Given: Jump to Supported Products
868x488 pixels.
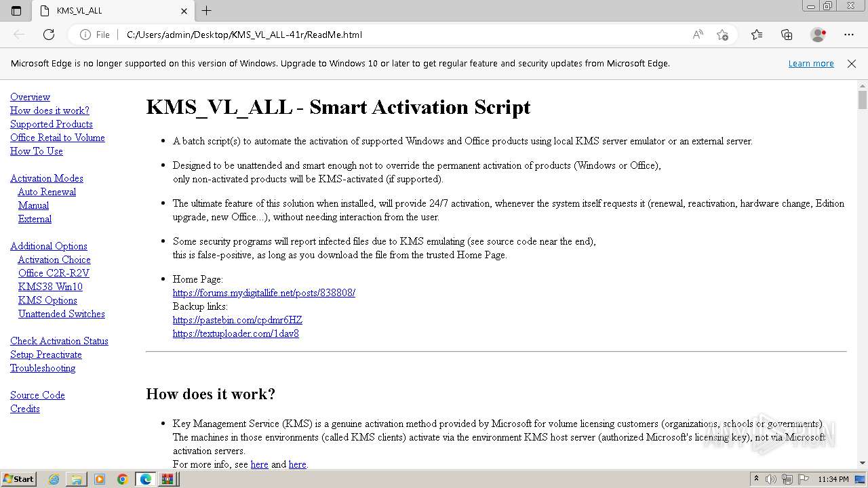Looking at the screenshot, I should coord(52,124).
